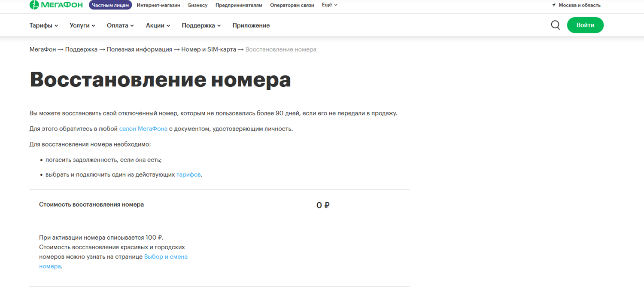Follow the тарифов link
Image resolution: width=644 pixels, height=293 pixels.
(188, 175)
